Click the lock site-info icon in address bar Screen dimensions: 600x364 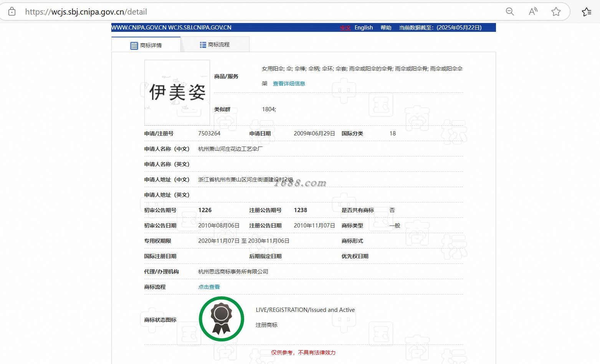12,12
